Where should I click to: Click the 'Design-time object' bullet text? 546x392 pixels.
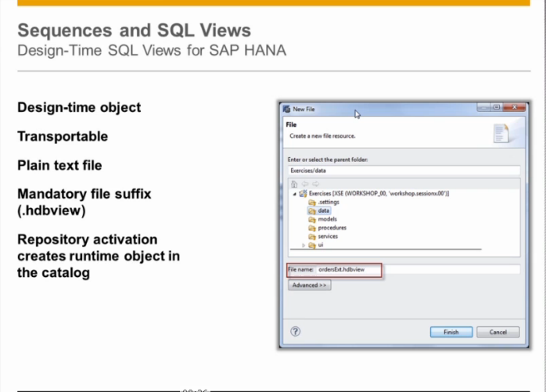79,107
